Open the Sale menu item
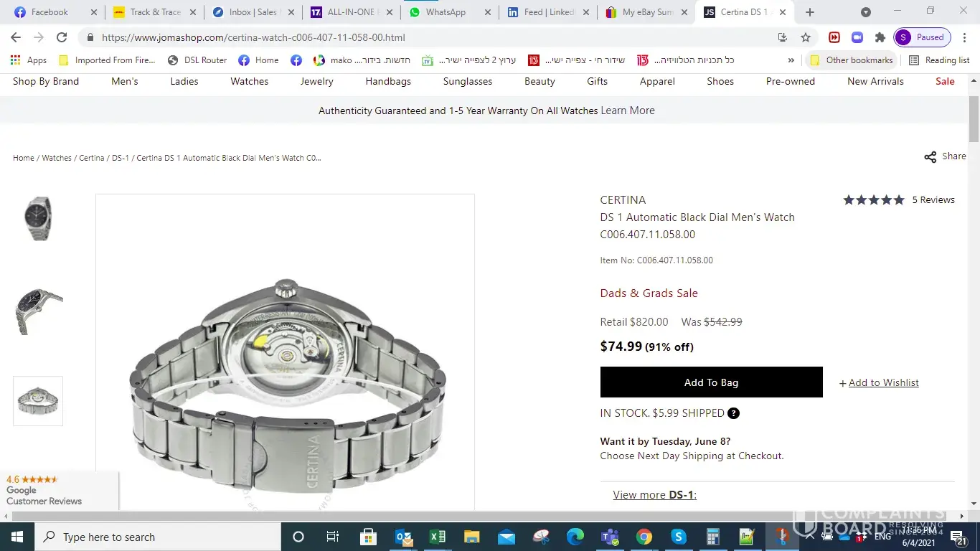This screenshot has height=551, width=980. (x=945, y=81)
